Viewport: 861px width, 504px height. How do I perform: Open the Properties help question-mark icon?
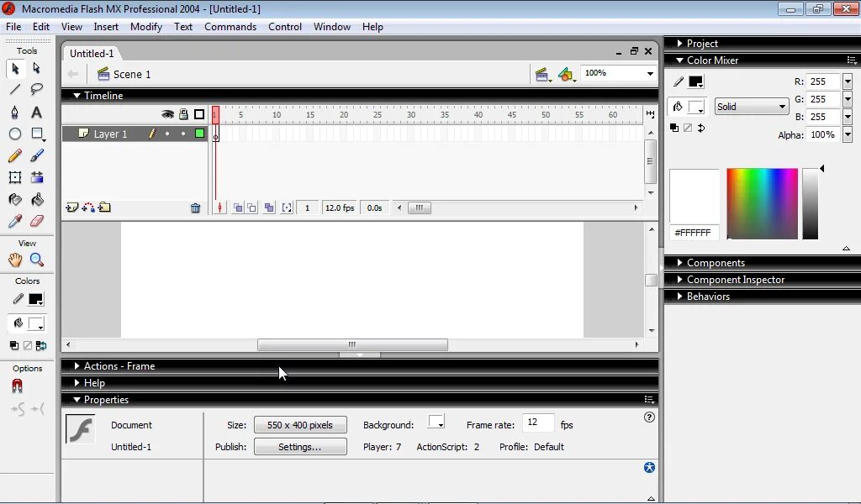[649, 417]
